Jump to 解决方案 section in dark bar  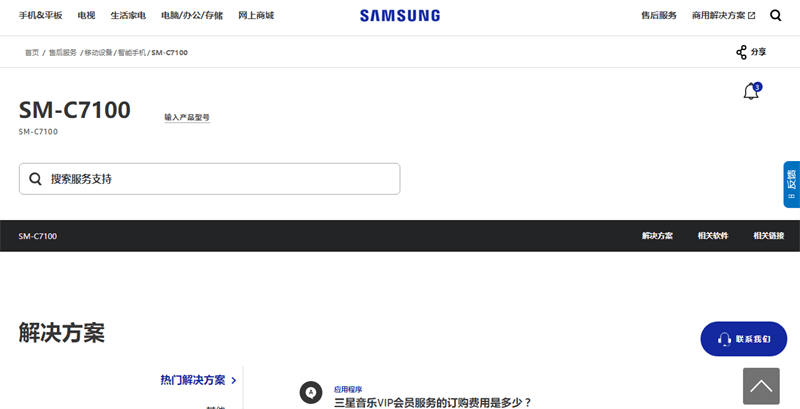657,236
